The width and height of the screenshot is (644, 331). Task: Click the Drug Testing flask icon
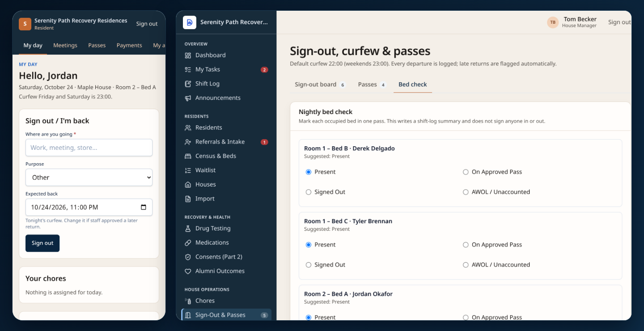point(188,229)
